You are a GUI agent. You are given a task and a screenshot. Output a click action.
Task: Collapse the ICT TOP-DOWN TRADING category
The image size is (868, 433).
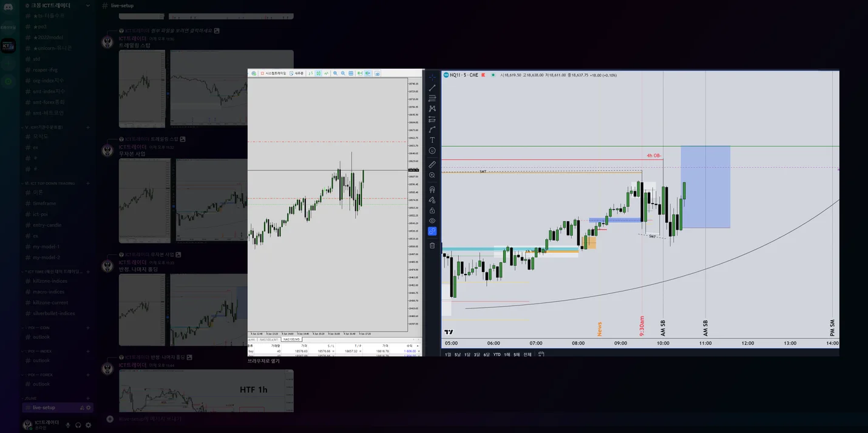click(x=53, y=183)
